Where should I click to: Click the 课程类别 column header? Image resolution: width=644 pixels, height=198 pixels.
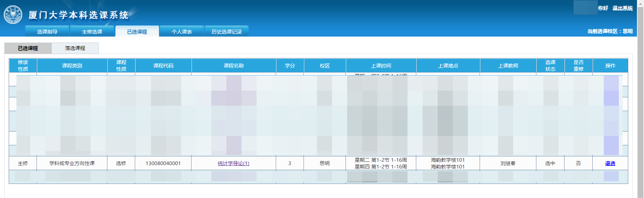point(72,65)
